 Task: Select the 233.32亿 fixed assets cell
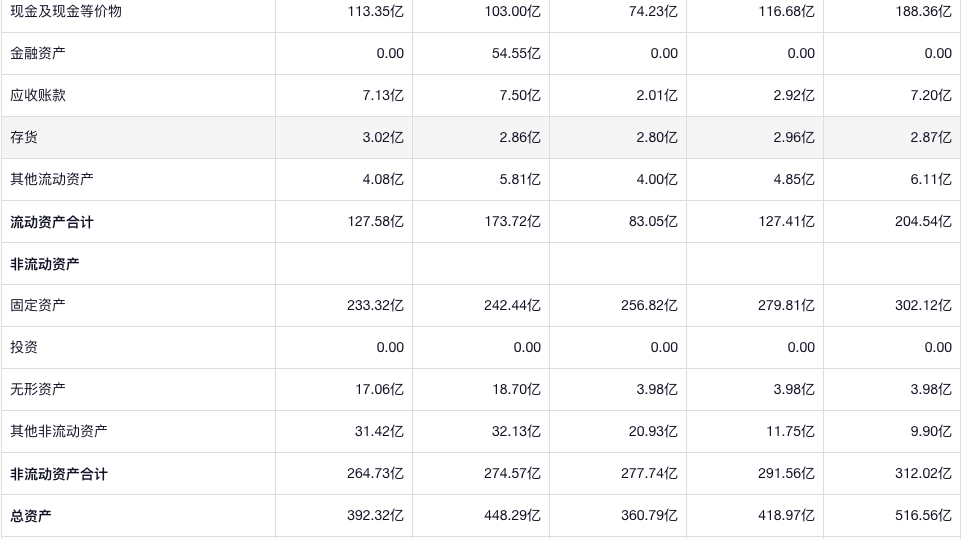375,306
